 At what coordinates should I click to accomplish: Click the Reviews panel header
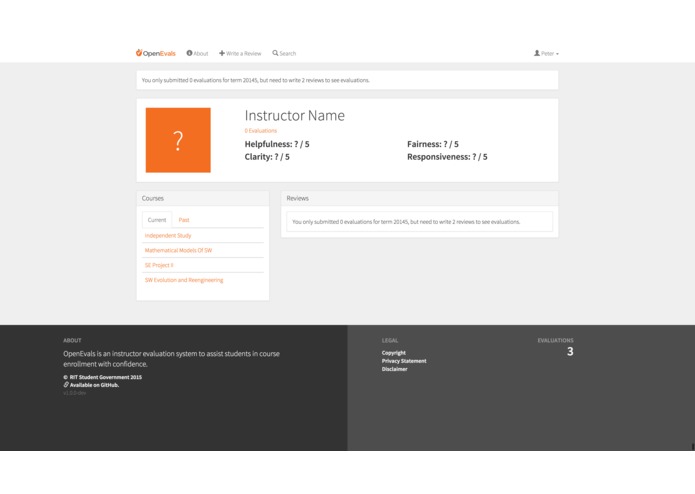click(419, 198)
